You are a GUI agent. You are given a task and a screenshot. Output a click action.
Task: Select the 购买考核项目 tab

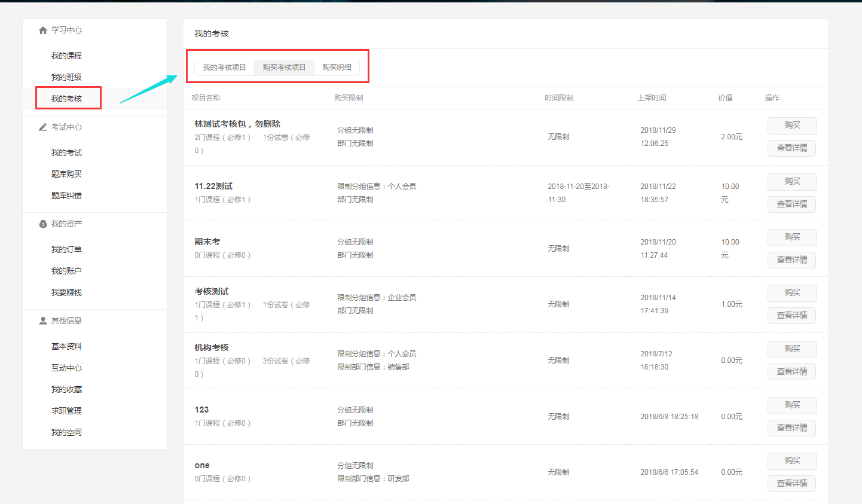[x=284, y=68]
